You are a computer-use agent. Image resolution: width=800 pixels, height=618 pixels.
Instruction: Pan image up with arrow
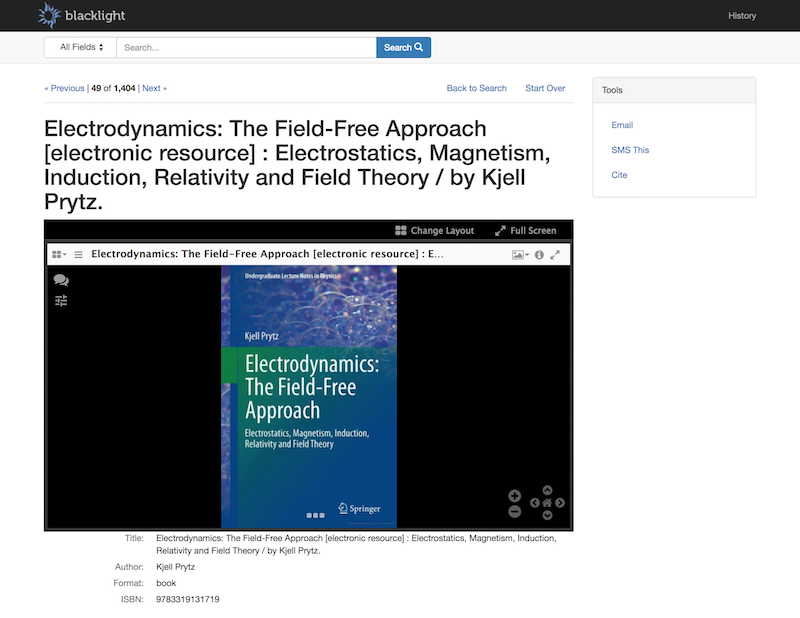tap(547, 490)
